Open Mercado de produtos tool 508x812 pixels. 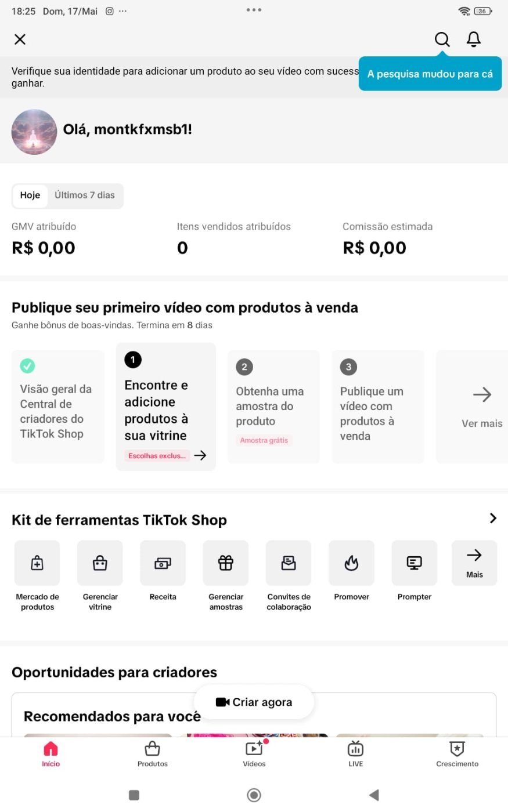pyautogui.click(x=37, y=563)
